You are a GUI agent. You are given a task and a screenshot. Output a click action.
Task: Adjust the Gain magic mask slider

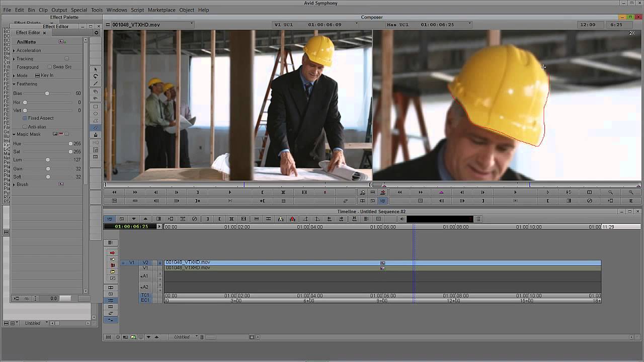[48, 169]
